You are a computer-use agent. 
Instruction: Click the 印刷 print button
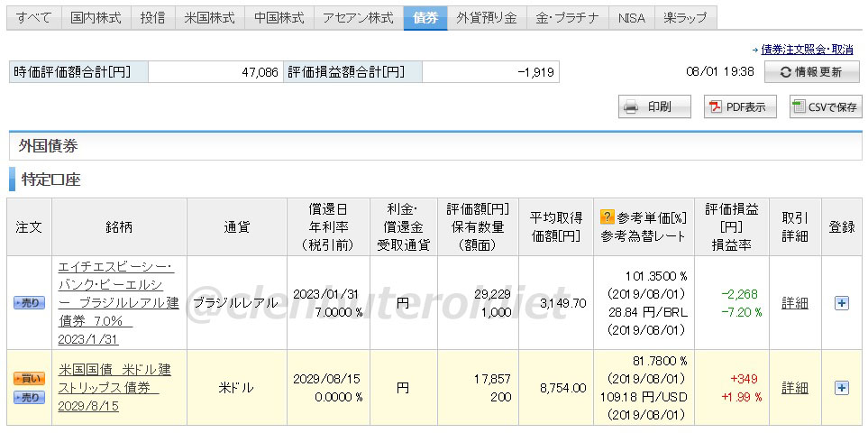[x=654, y=106]
